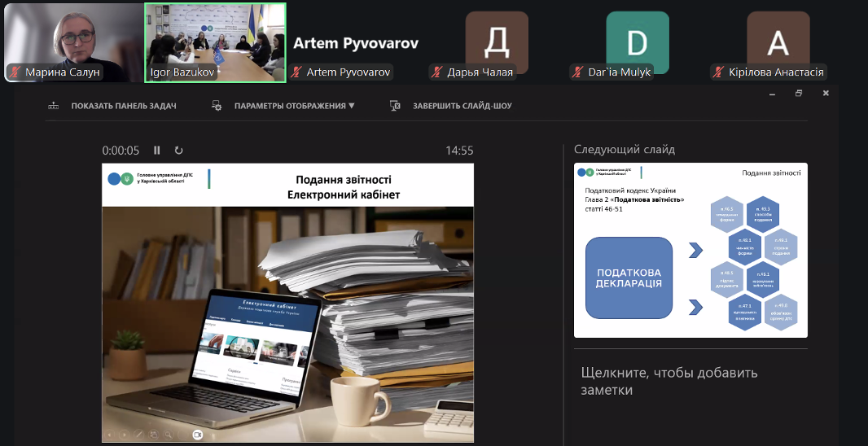
Task: Select the zoom into slide magnifier
Action: pyautogui.click(x=168, y=435)
